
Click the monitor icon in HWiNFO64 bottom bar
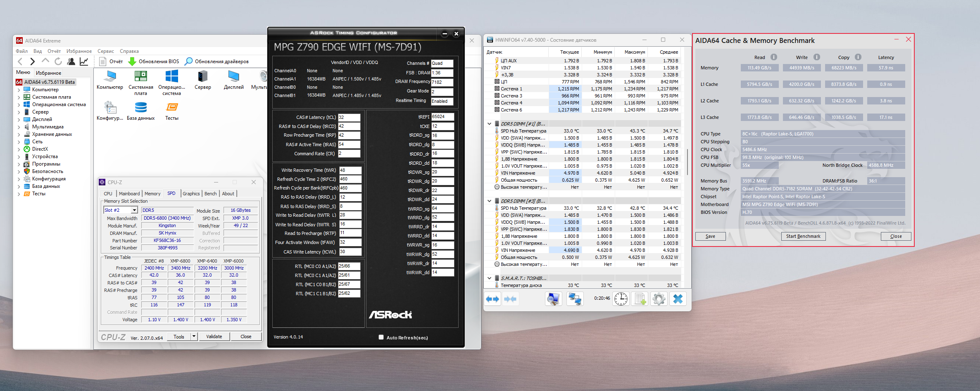[x=553, y=299]
